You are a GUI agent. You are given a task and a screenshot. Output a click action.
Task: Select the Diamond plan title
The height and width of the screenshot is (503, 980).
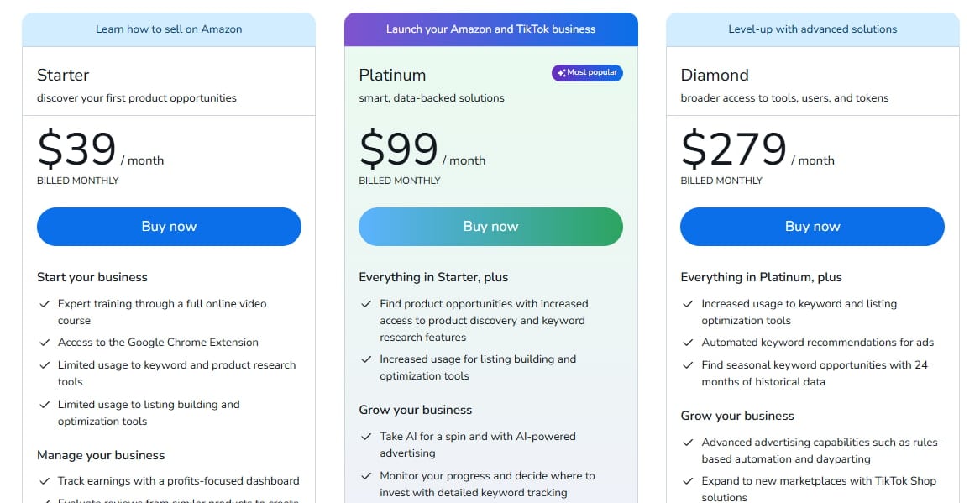pyautogui.click(x=715, y=75)
